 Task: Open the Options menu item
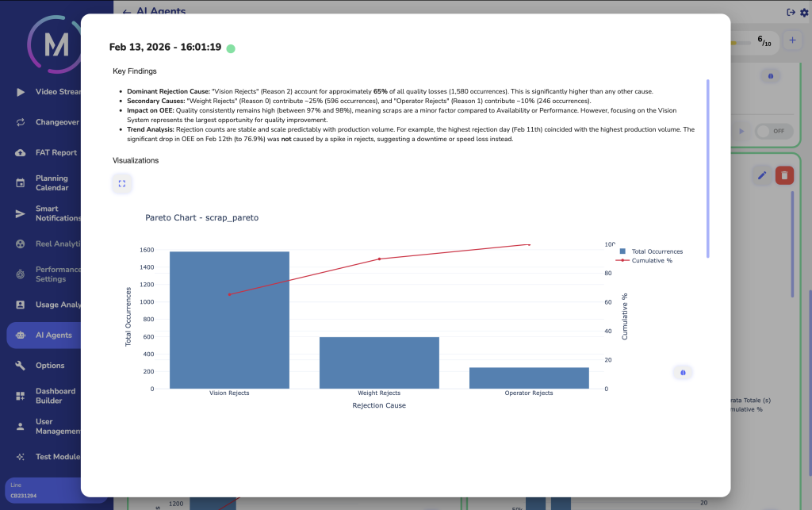pos(48,365)
